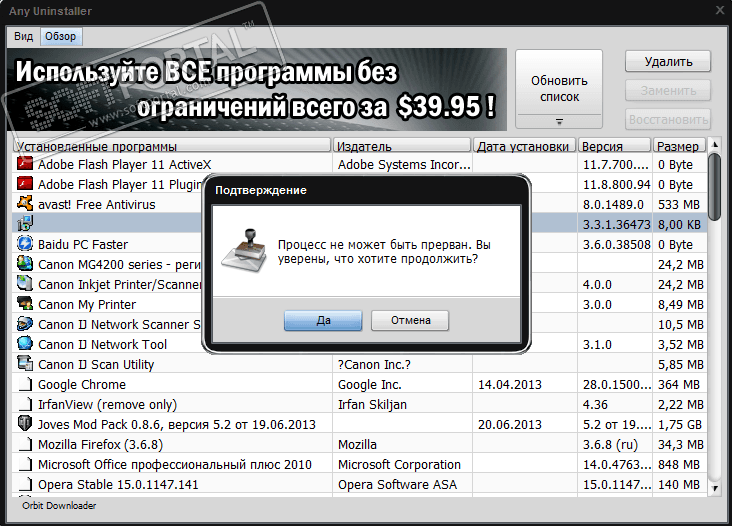Click the Orbit Downloader status bar text

pyautogui.click(x=59, y=505)
